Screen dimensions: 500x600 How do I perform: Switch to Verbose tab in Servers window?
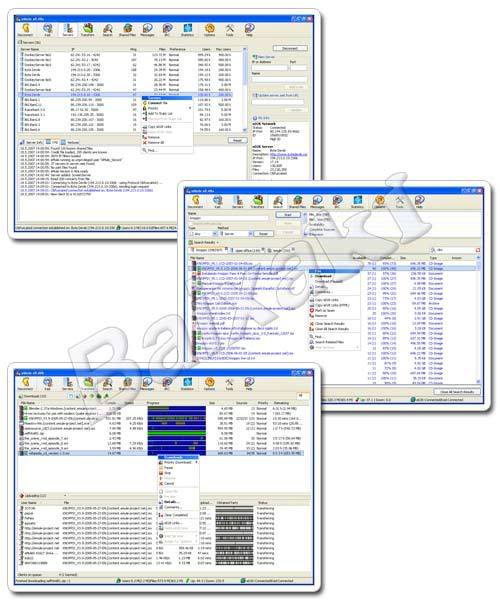pyautogui.click(x=70, y=142)
